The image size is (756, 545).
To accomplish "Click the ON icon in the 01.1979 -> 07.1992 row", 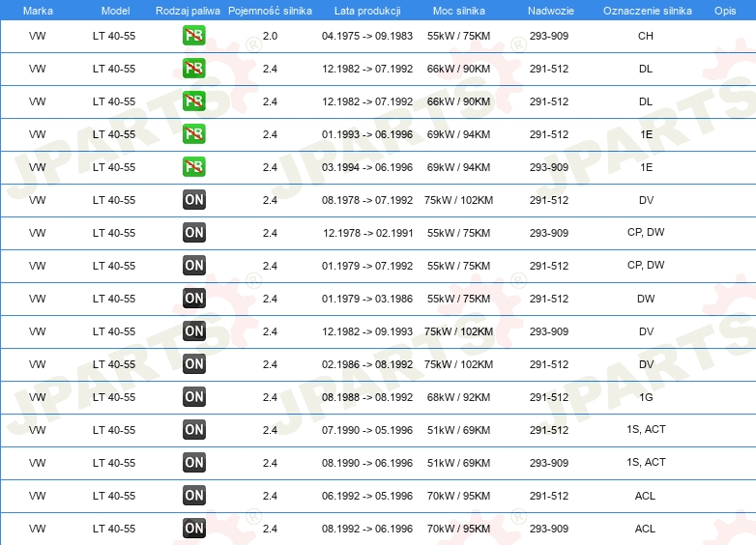I will click(x=193, y=265).
